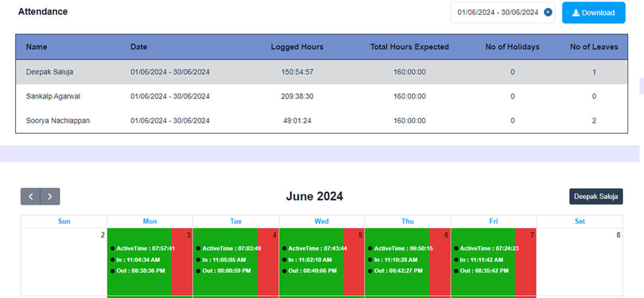Click the Attendance page heading
644x298 pixels.
coord(43,12)
